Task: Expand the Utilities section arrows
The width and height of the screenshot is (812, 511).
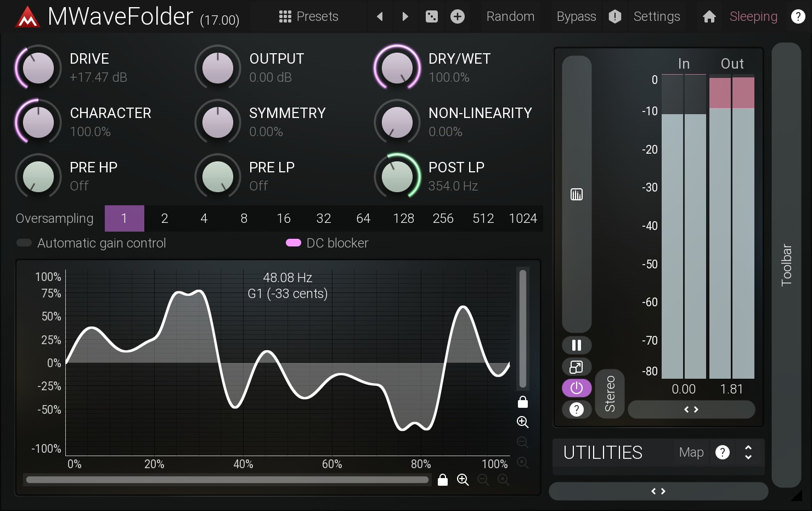Action: click(x=748, y=452)
